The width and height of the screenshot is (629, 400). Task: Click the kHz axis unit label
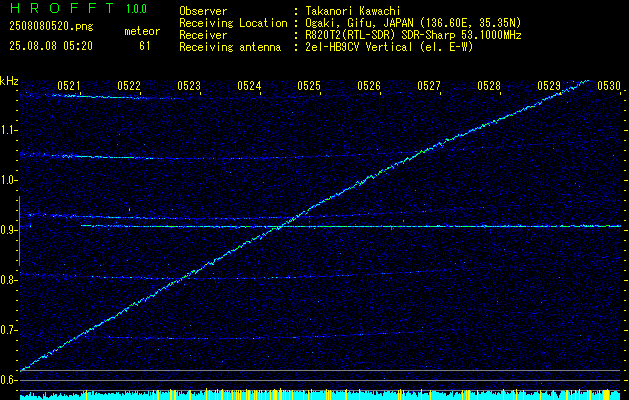10,81
